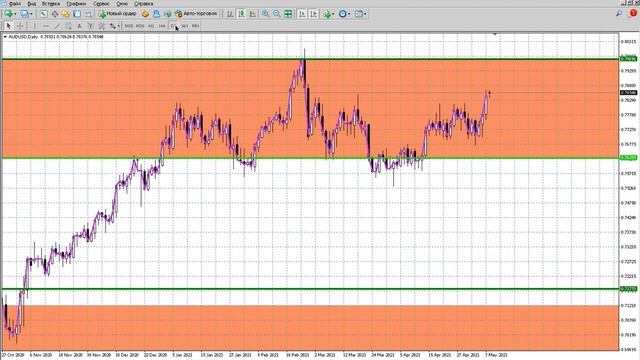Select the Text Label tool
The image size is (640, 360).
point(91,26)
